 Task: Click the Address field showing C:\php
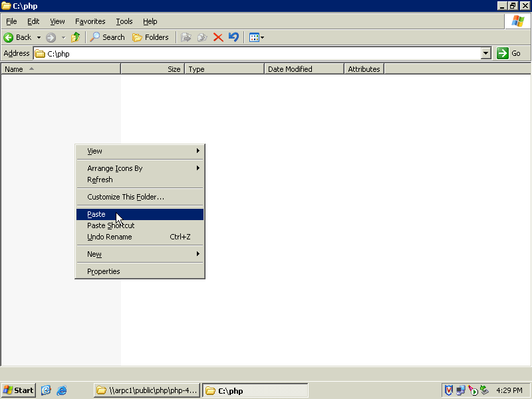[259, 53]
